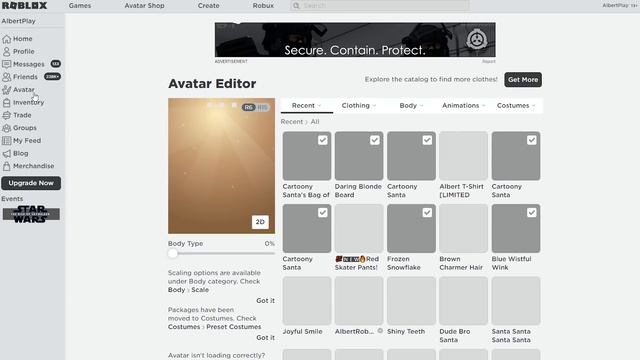640x360 pixels.
Task: Click the Secure. Contain. Protect. banner
Action: click(355, 40)
